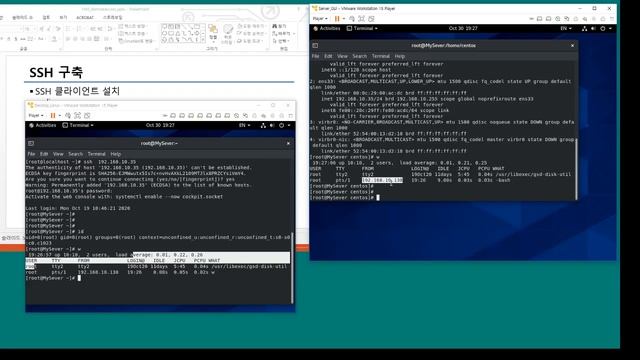Open clock Oct 30 19:27 in embedded VM
The height and width of the screenshot is (360, 640).
(x=160, y=125)
